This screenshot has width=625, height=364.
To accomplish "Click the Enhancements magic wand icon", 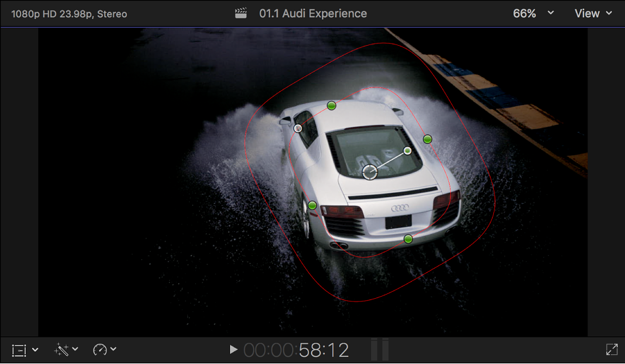I will tap(61, 349).
